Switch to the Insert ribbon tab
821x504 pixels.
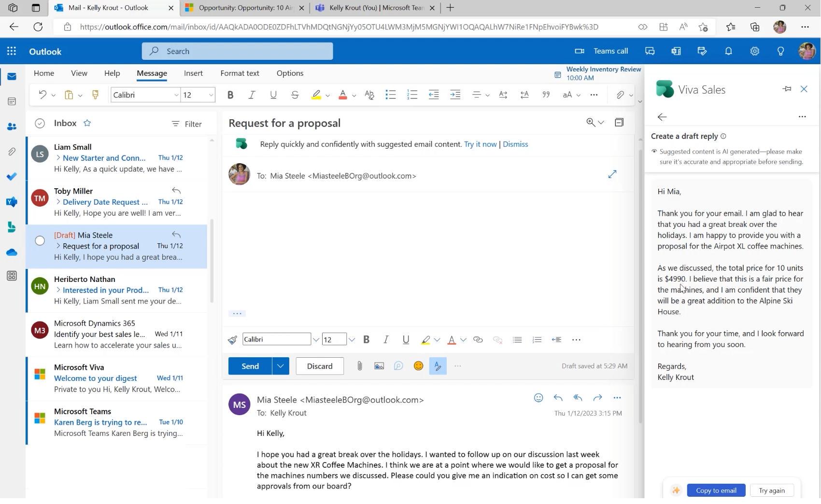point(193,73)
